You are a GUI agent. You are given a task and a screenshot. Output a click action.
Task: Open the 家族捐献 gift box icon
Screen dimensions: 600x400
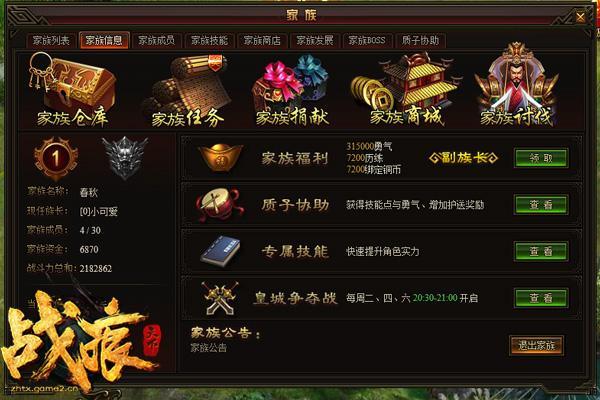(292, 90)
